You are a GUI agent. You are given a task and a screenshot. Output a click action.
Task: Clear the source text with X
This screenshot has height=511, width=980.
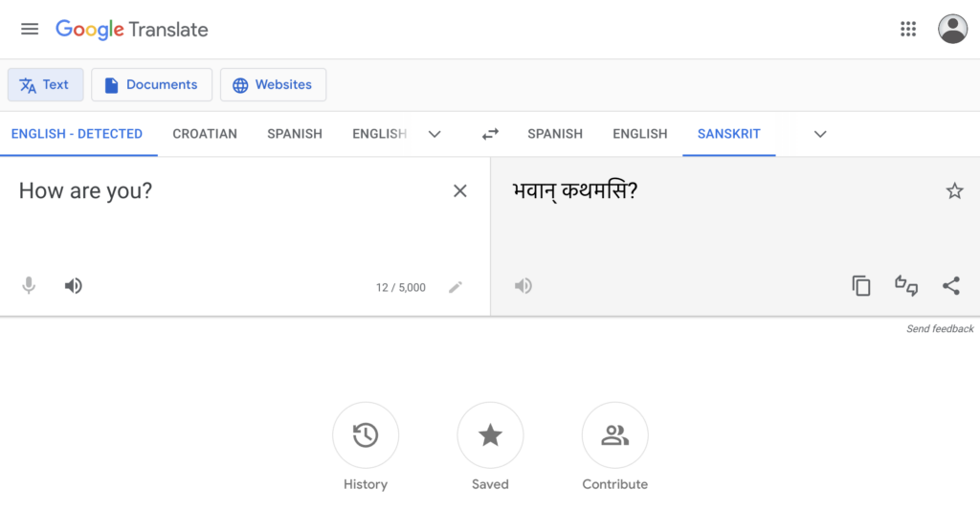tap(459, 191)
